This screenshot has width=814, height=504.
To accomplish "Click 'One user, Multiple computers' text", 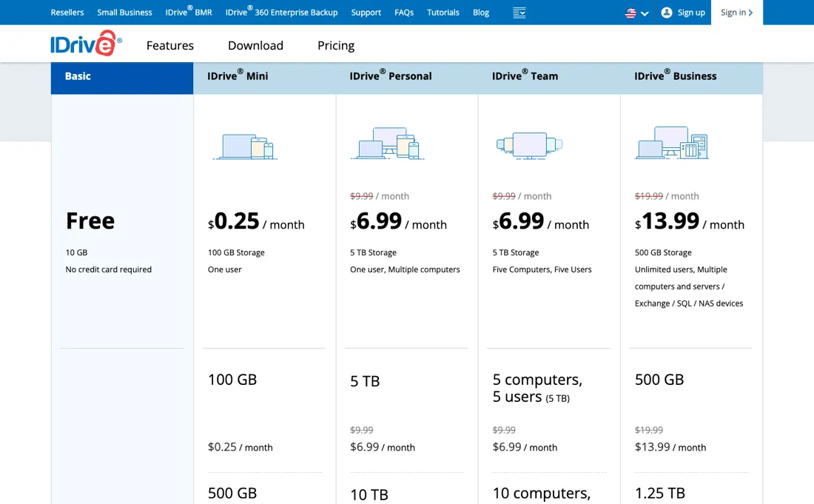I will 405,269.
